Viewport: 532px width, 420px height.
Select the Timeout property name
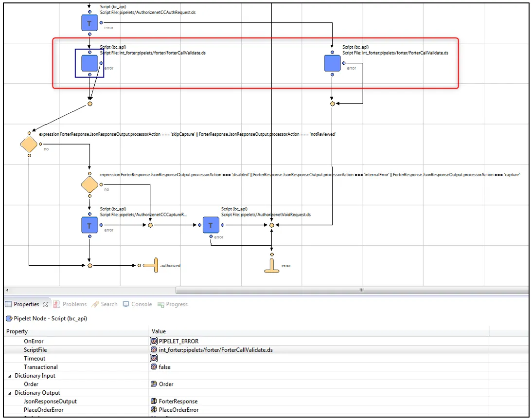click(34, 358)
